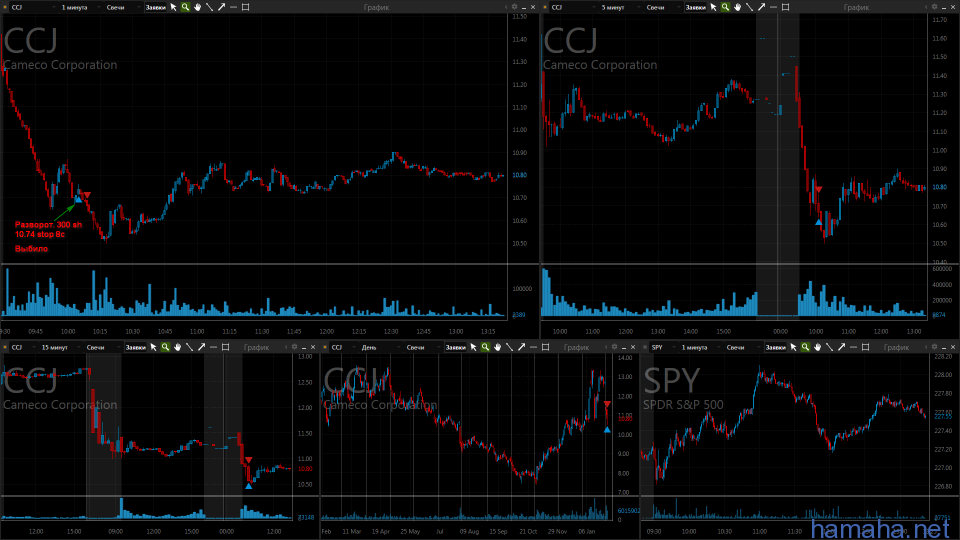This screenshot has width=960, height=540.
Task: Click left arrow beside gear in 5-minute CCJ chart
Action: 926,7
